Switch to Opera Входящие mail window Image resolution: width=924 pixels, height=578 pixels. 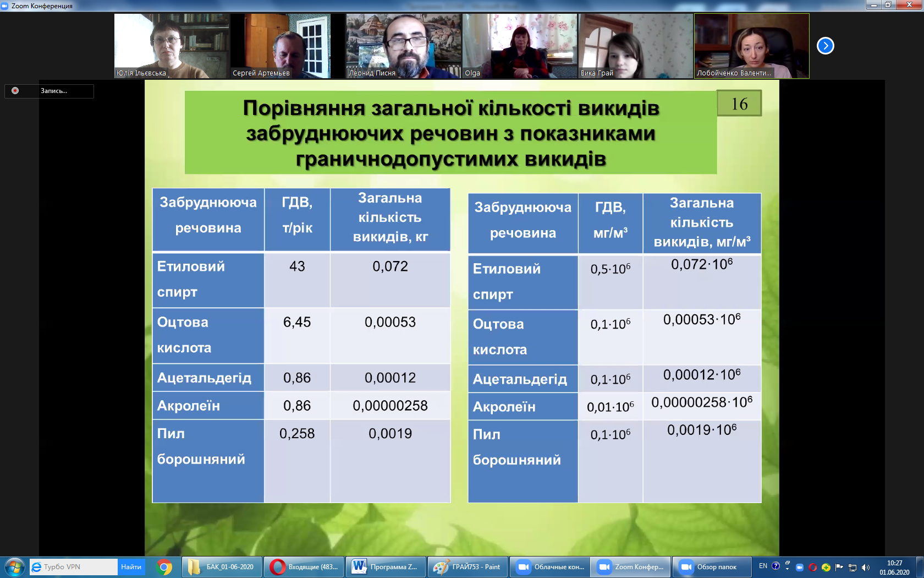point(304,567)
